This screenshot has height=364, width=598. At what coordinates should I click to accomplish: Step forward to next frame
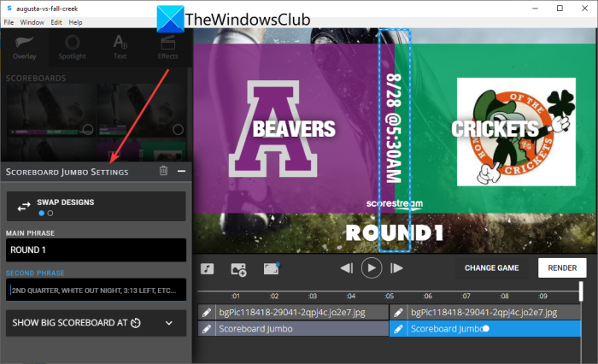coord(396,268)
